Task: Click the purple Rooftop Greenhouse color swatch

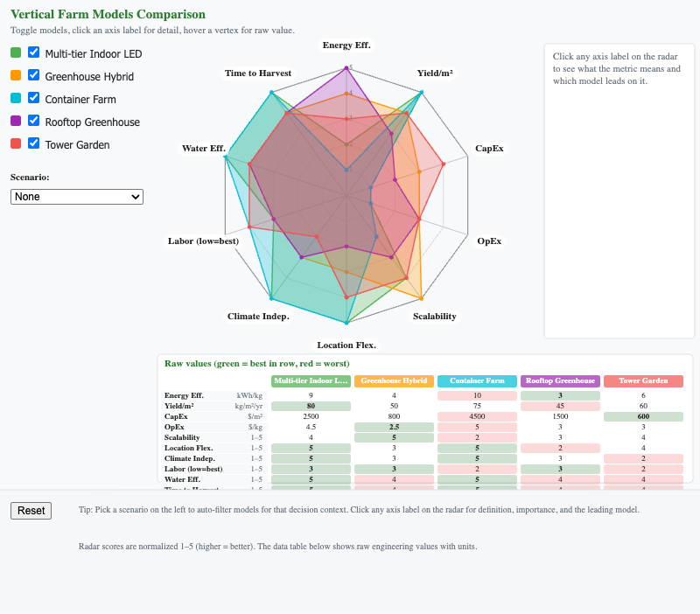Action: 16,121
